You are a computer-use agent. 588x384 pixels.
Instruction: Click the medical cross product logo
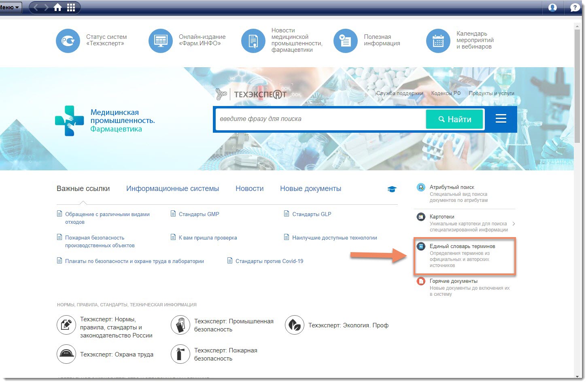click(x=69, y=121)
